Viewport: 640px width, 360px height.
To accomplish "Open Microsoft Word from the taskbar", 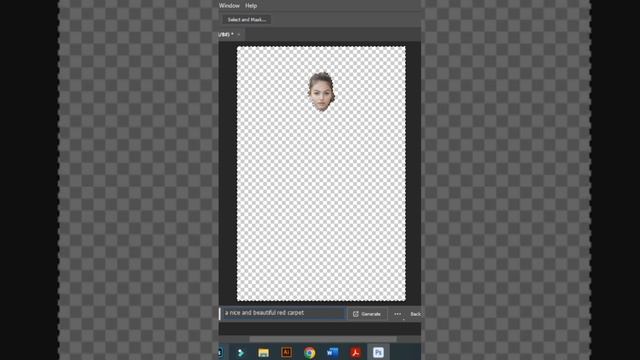I will pyautogui.click(x=333, y=352).
